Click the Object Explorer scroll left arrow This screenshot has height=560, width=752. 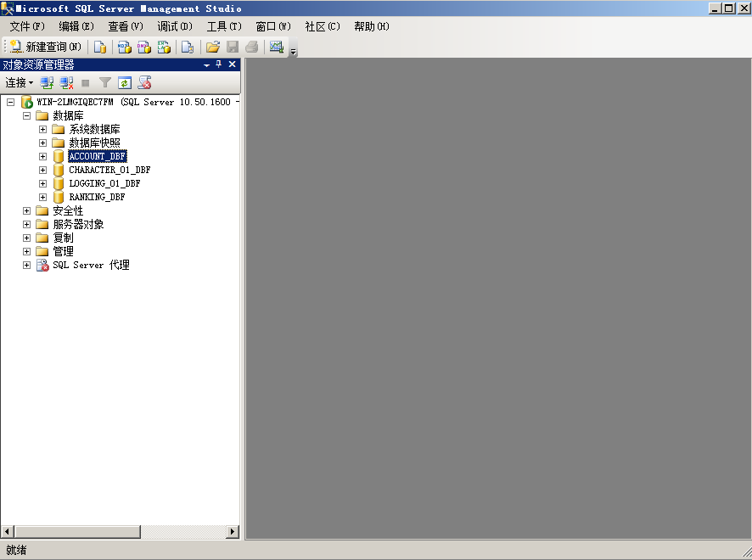(x=7, y=531)
